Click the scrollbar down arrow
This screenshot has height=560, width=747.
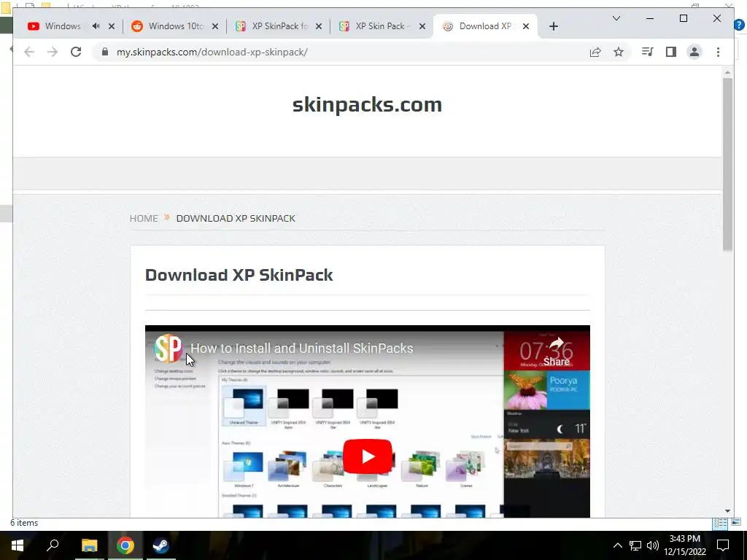(727, 511)
